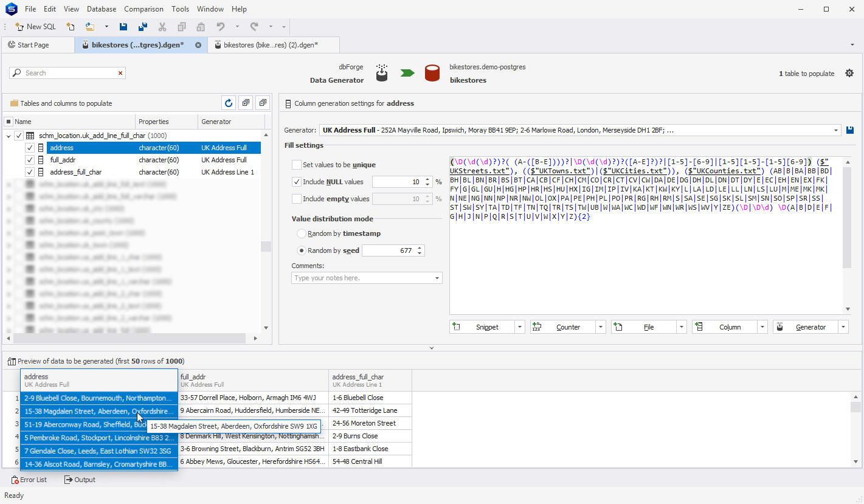The width and height of the screenshot is (864, 504).
Task: Open data generator settings gear icon
Action: [x=849, y=73]
